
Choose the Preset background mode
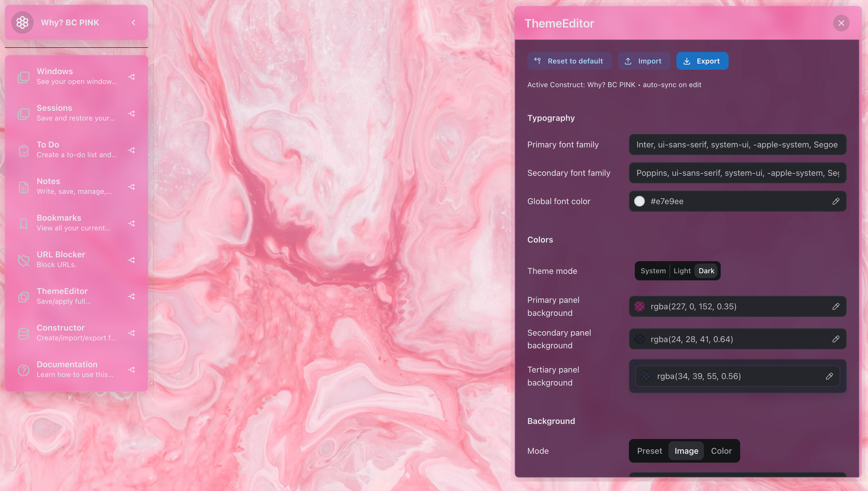coord(649,451)
